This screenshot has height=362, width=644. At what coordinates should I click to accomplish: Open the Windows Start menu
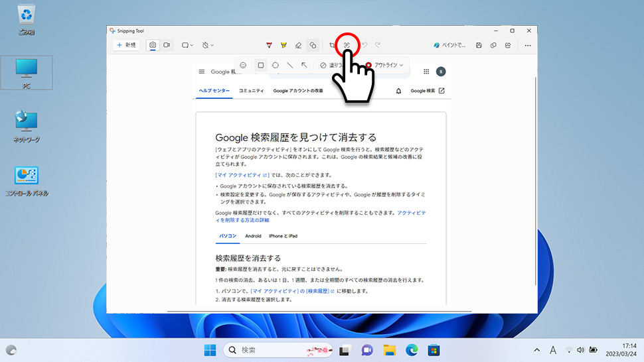(x=210, y=350)
